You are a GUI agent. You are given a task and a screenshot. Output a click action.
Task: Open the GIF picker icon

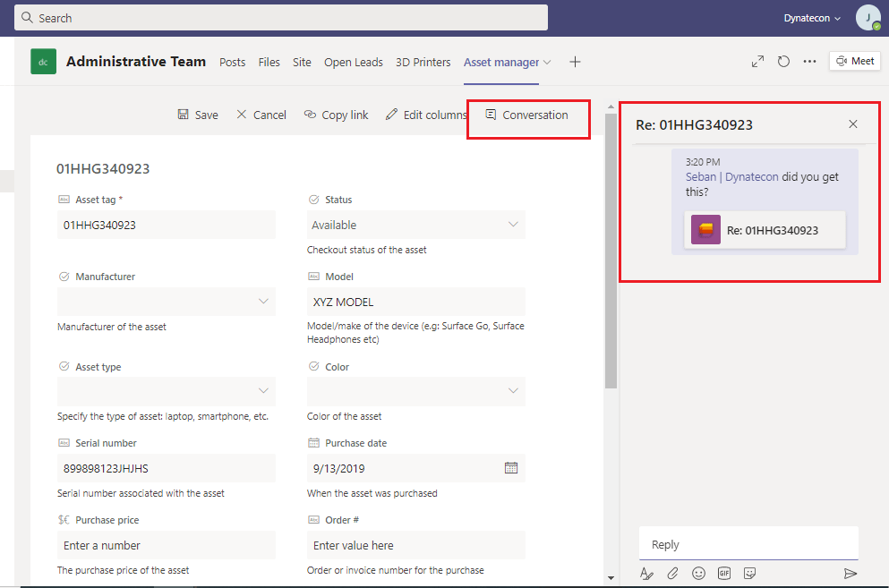point(724,574)
